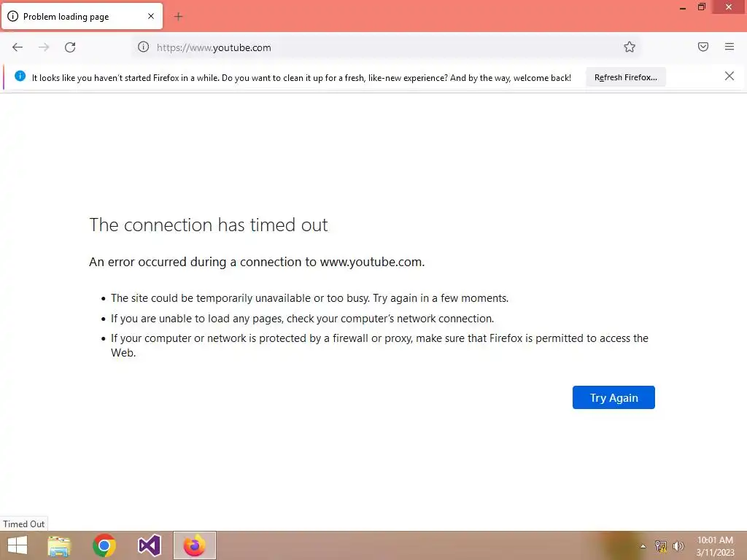Go back to the previous page

tap(18, 47)
